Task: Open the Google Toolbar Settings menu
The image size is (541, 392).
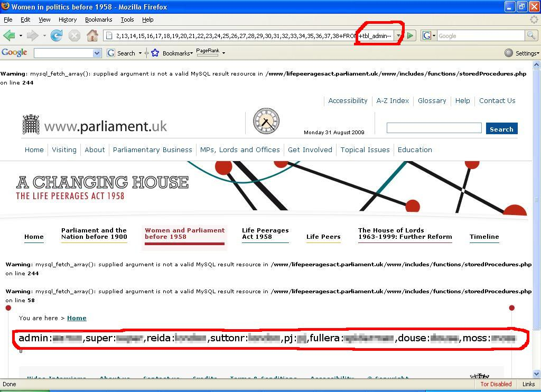Action: pyautogui.click(x=522, y=53)
